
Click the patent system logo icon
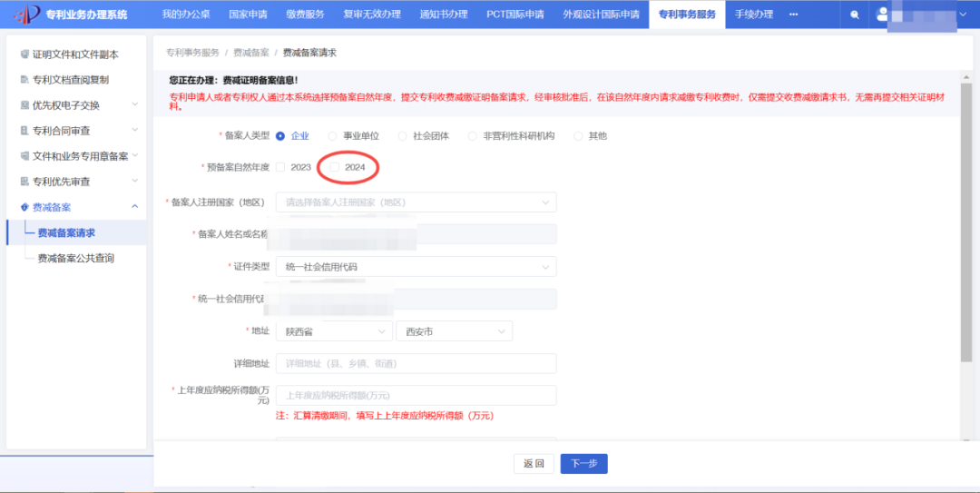[x=27, y=14]
